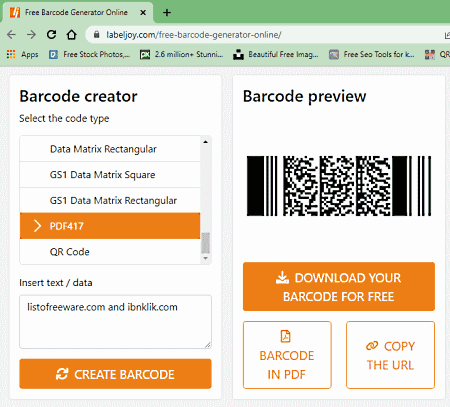Click code type list scroll down arrow
The width and height of the screenshot is (450, 407).
[206, 258]
